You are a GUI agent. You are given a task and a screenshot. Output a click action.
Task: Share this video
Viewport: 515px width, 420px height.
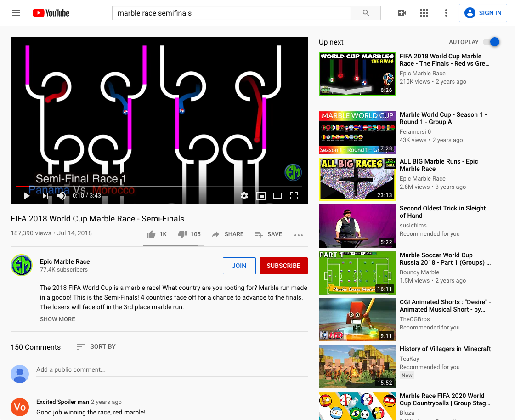[227, 234]
